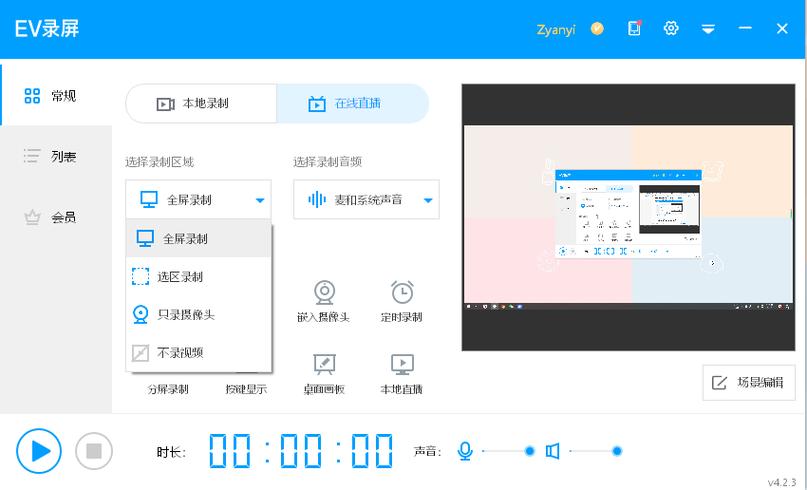Click the 00:00:00 duration timer display
The height and width of the screenshot is (490, 807).
301,451
